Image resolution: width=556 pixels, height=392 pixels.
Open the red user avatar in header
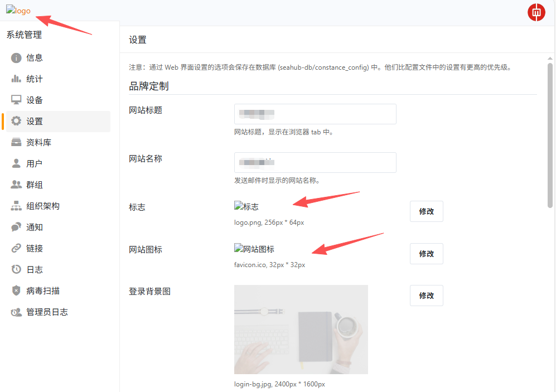pos(536,12)
